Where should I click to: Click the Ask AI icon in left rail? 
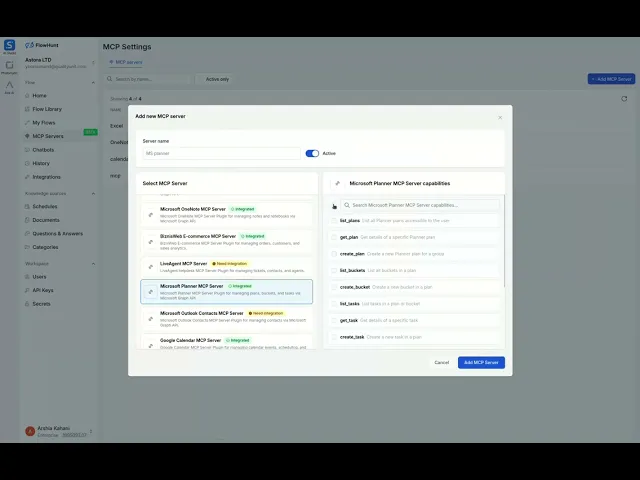pyautogui.click(x=9, y=85)
